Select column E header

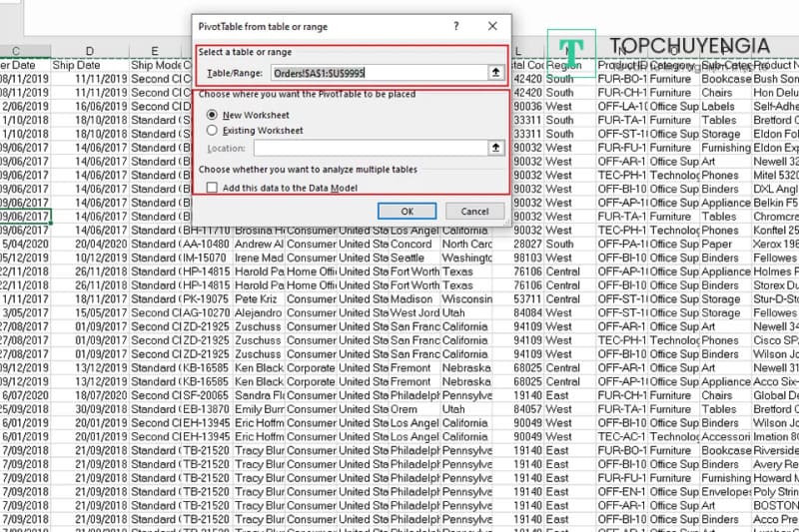tap(155, 51)
